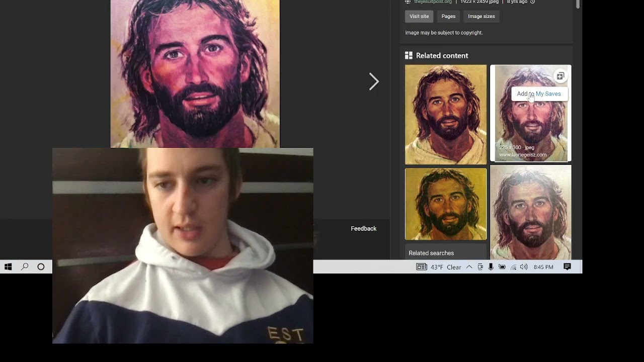Click the image date history icon

[x=532, y=2]
